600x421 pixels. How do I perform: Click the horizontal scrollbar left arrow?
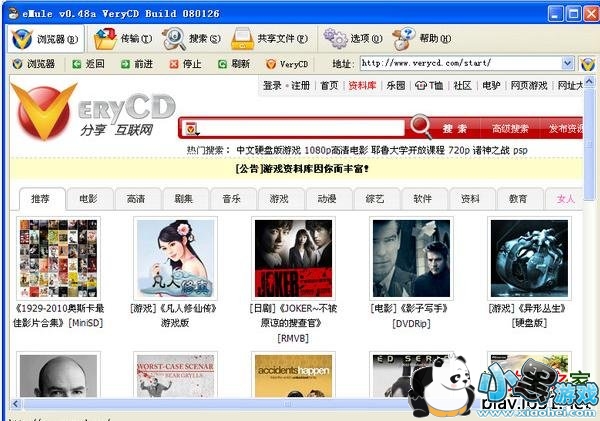(x=16, y=404)
